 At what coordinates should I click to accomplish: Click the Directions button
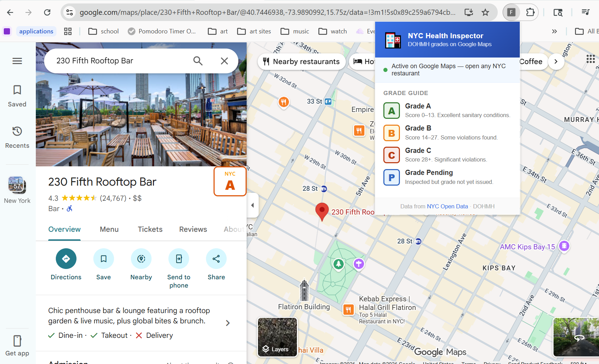(66, 259)
